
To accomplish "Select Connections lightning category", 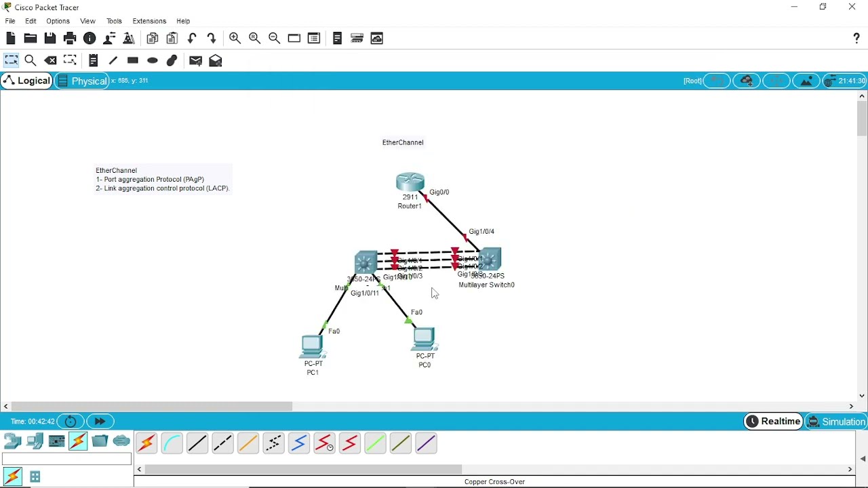I will 78,442.
